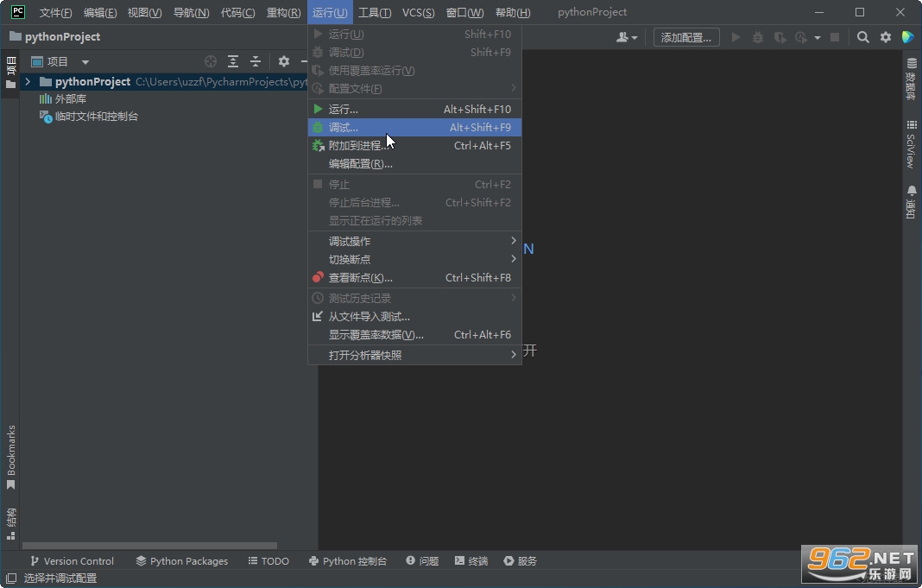
Task: Open Search Everywhere magnifier icon
Action: pyautogui.click(x=862, y=38)
